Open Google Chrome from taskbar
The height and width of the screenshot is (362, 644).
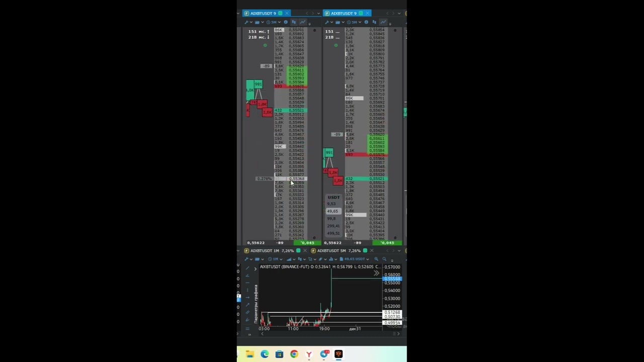tap(294, 354)
